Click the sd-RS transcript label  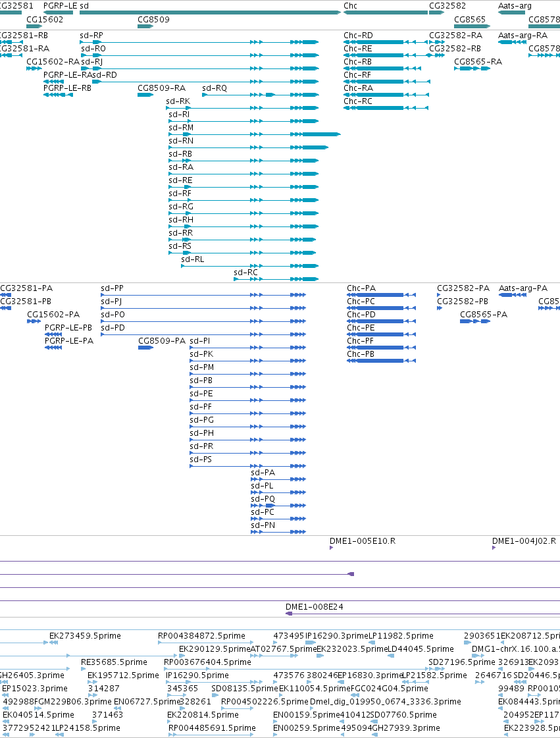pyautogui.click(x=180, y=246)
